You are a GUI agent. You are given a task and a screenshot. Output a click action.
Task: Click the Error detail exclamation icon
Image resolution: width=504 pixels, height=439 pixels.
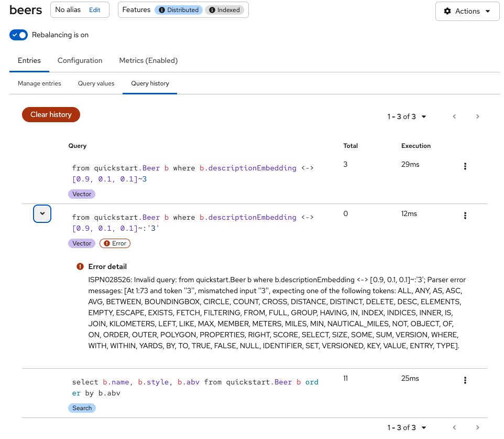click(80, 266)
